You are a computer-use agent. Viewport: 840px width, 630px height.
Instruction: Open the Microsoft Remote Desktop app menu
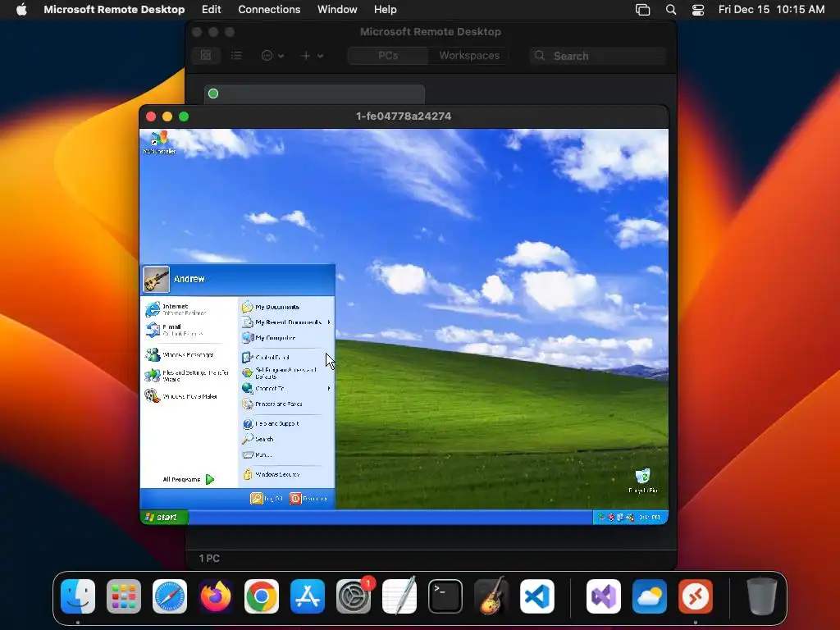(114, 10)
